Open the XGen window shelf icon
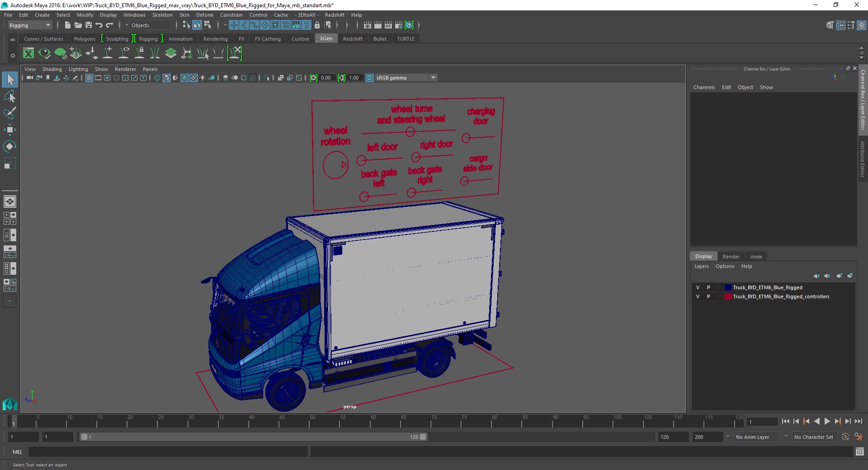868x470 pixels. point(28,53)
